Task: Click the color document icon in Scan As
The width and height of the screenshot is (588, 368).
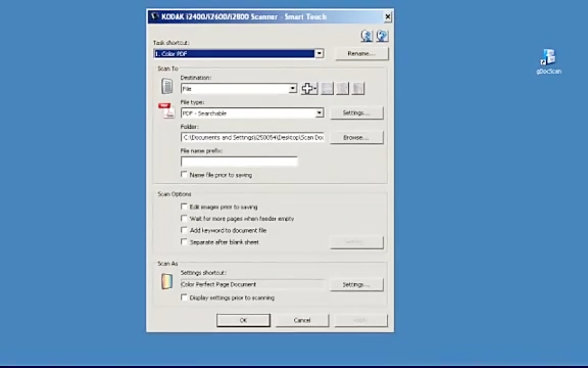Action: [x=167, y=282]
